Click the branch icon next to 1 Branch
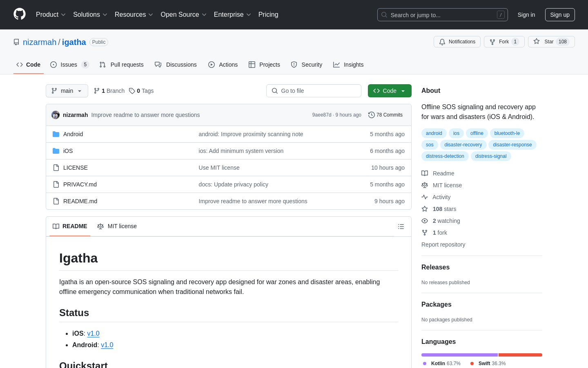Viewport: 588px width, 368px height. click(x=97, y=91)
